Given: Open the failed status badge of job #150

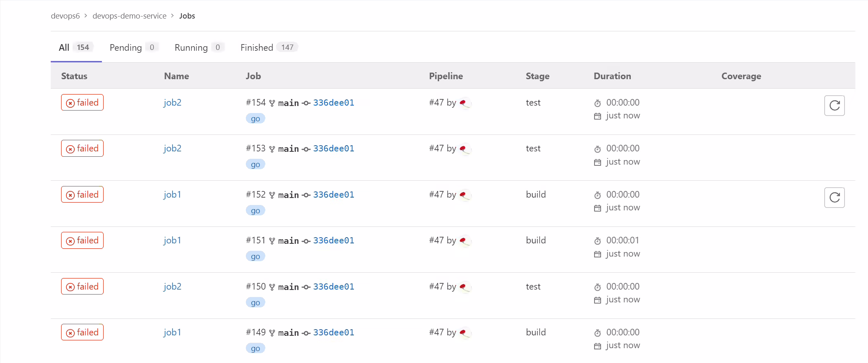Looking at the screenshot, I should click(x=82, y=286).
